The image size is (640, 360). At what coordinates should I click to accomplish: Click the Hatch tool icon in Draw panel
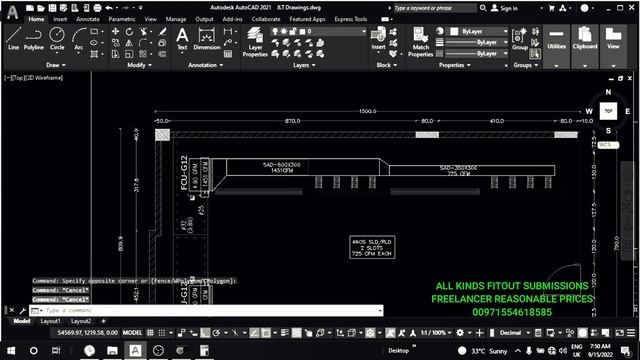95,54
